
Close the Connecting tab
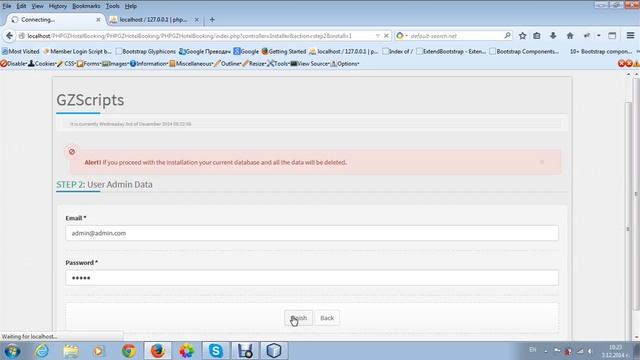click(98, 20)
